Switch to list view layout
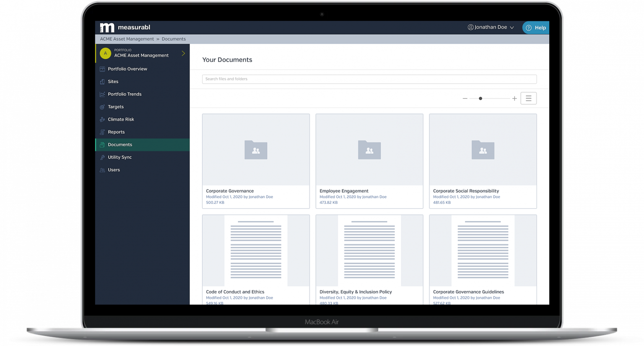Image resolution: width=644 pixels, height=346 pixels. [x=528, y=98]
